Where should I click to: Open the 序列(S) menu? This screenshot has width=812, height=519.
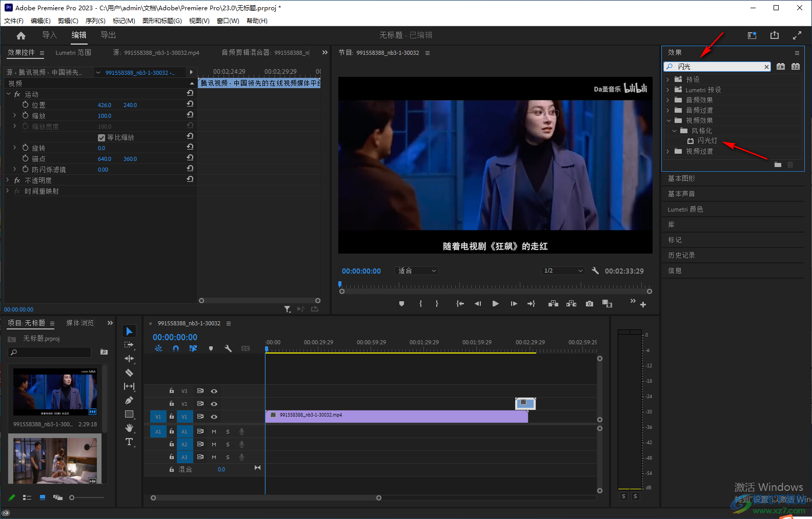[x=95, y=21]
